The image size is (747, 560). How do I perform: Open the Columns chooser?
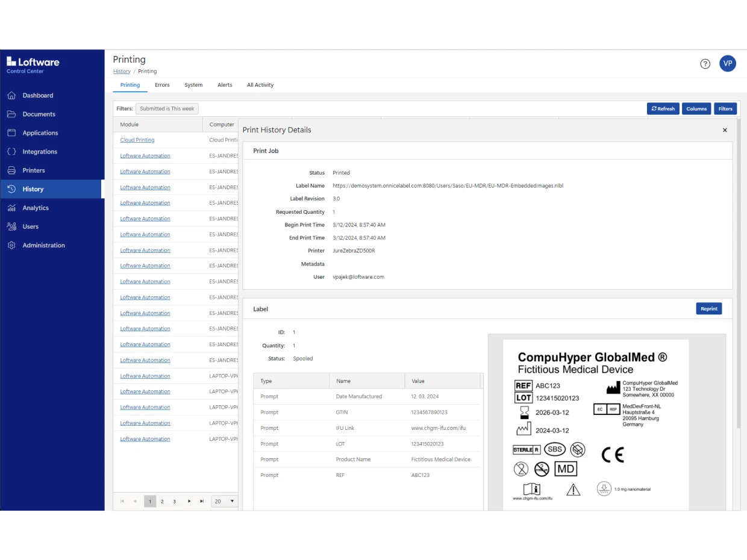(x=696, y=108)
